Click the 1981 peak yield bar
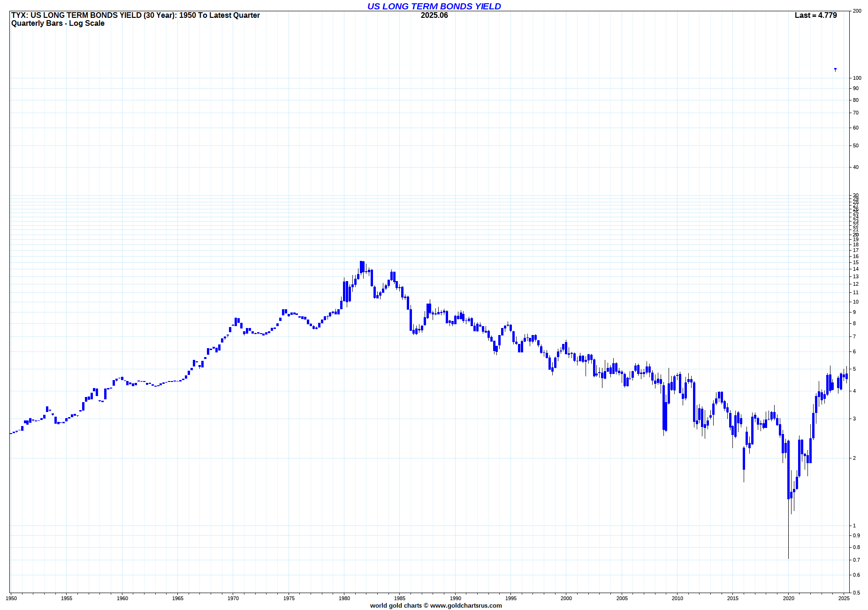The width and height of the screenshot is (868, 610). point(362,267)
